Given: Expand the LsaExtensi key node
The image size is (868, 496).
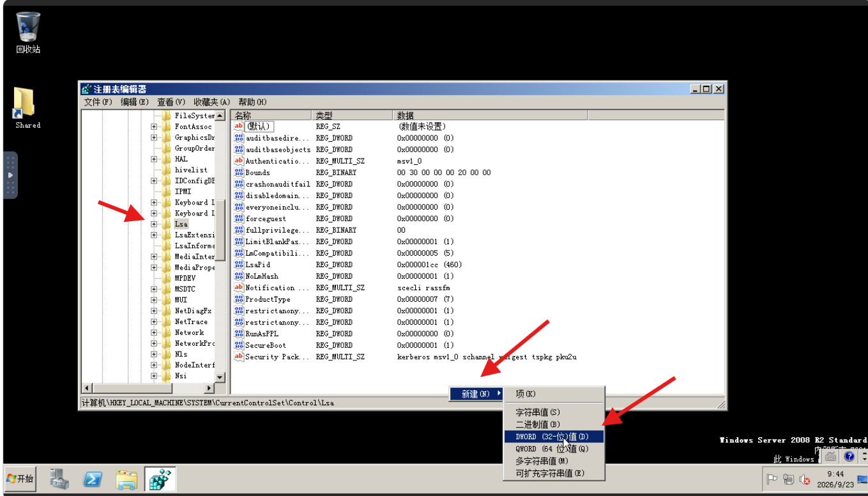Looking at the screenshot, I should [154, 235].
